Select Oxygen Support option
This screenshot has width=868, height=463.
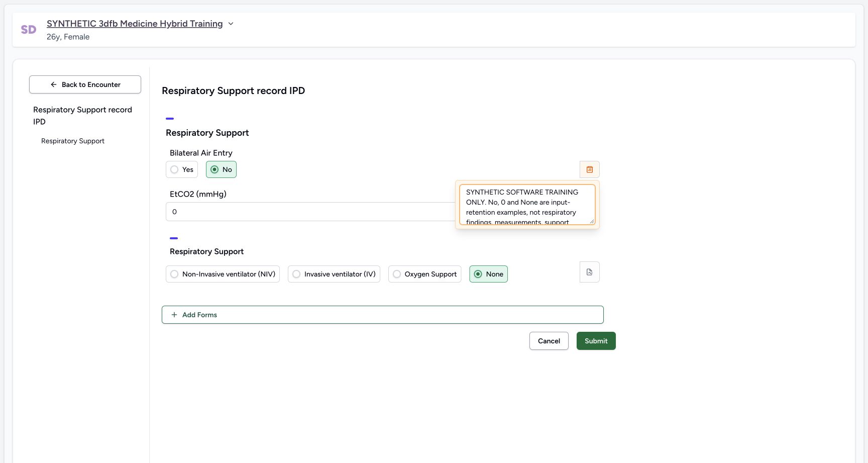pyautogui.click(x=424, y=274)
